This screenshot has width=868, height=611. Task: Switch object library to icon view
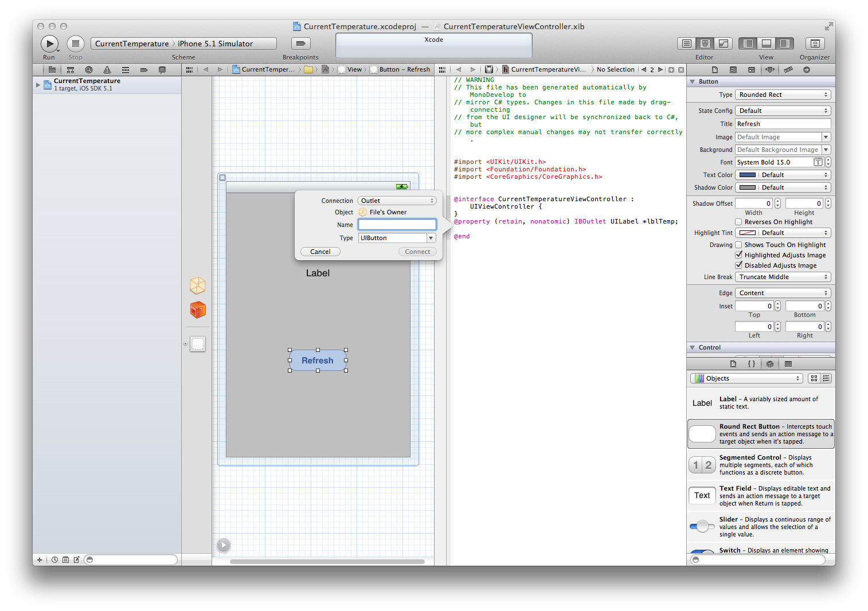click(x=814, y=378)
